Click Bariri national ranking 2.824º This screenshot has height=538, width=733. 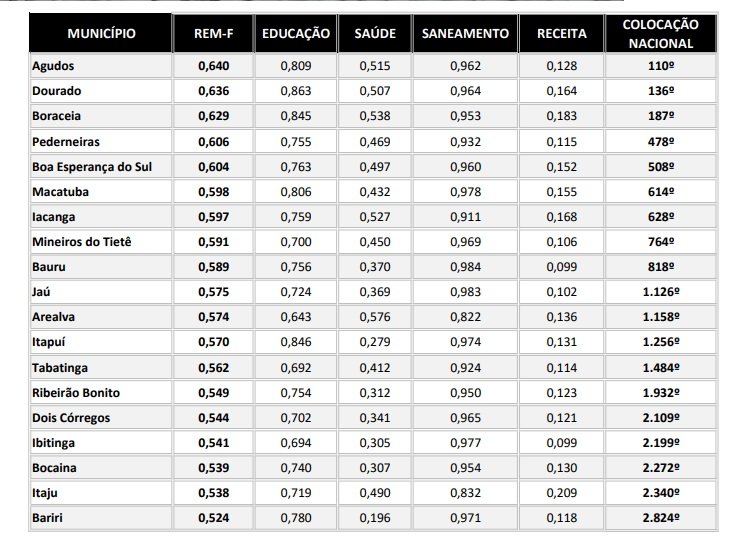click(x=661, y=518)
